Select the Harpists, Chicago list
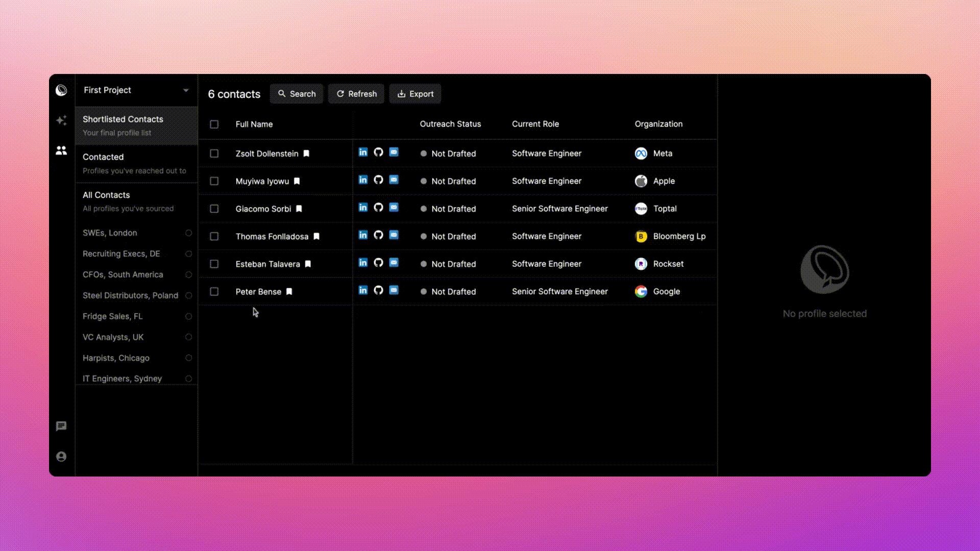980x551 pixels. click(116, 358)
